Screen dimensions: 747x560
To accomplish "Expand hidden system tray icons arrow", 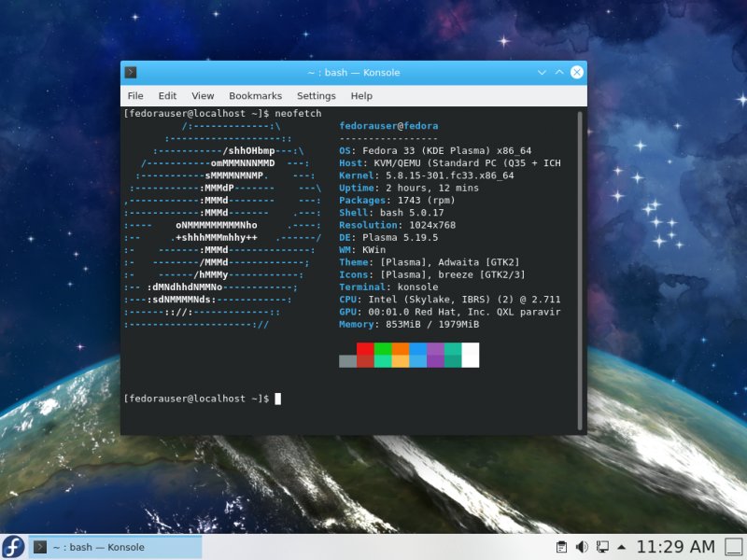I will coord(622,547).
